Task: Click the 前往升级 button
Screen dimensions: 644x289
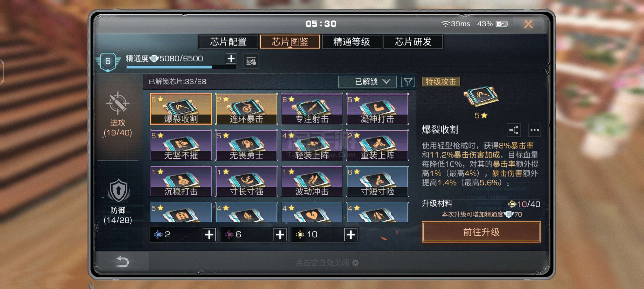Action: (481, 232)
